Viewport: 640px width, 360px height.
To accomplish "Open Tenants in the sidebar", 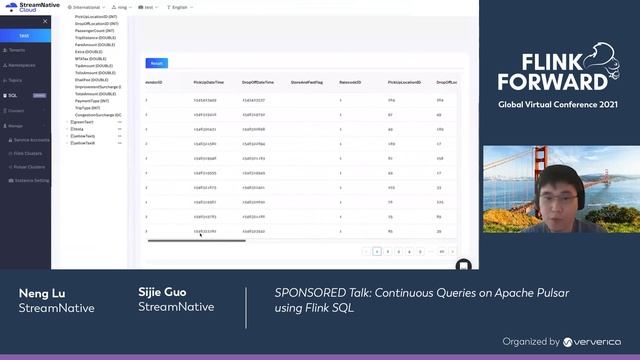I will tap(17, 50).
